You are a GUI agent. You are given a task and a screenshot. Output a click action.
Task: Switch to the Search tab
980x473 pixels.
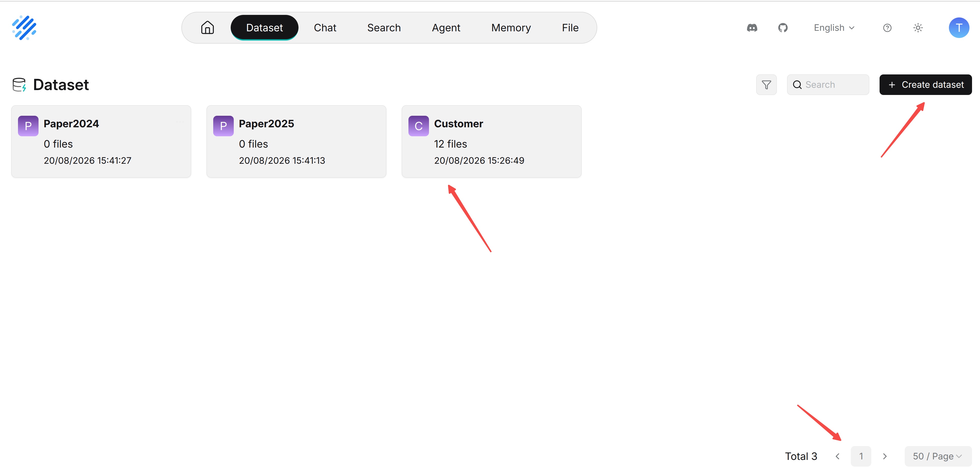coord(384,28)
